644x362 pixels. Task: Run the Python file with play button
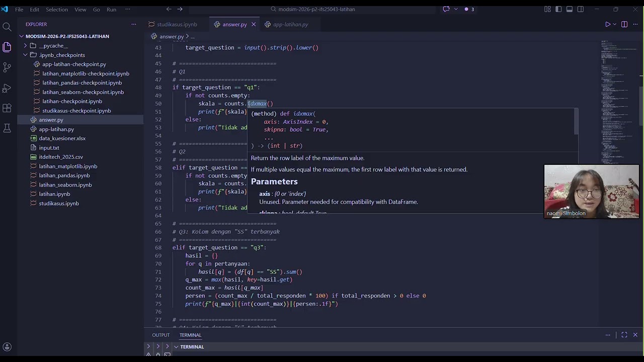[608, 24]
